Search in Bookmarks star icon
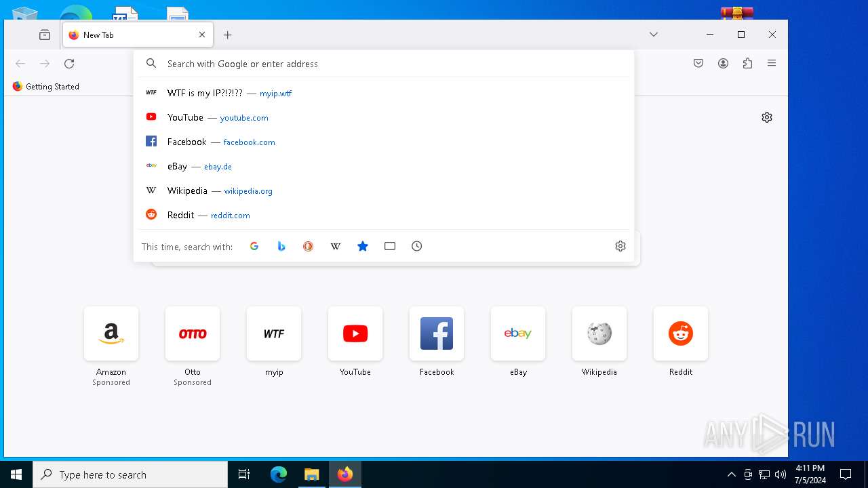Screen dimensions: 868x488 (x=363, y=246)
